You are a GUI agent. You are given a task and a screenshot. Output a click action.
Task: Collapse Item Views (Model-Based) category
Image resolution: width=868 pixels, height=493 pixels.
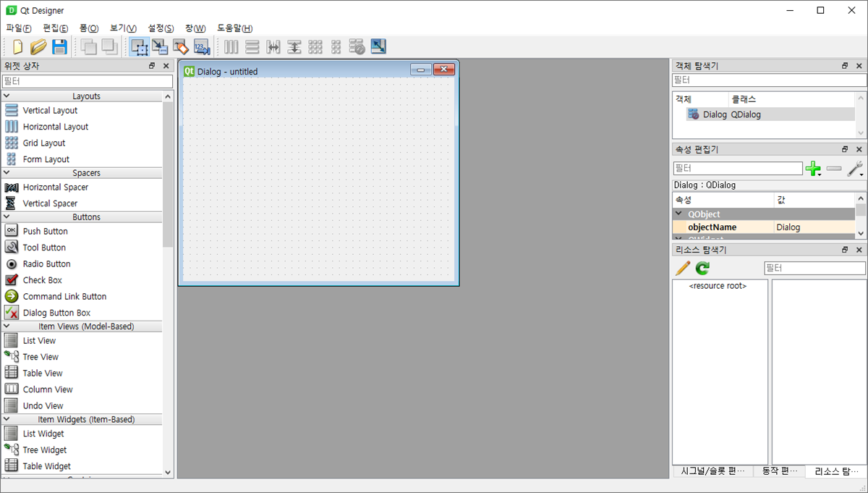point(7,326)
